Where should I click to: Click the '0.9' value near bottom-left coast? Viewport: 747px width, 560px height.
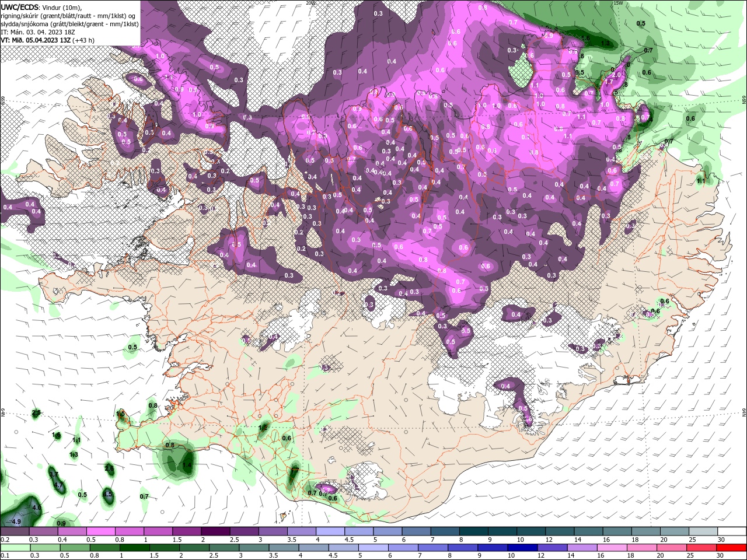[x=61, y=523]
